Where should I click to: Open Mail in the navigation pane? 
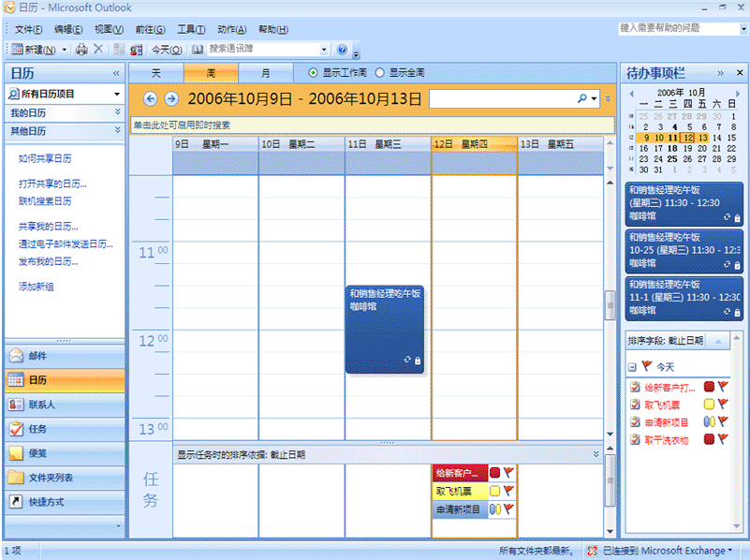[x=37, y=356]
